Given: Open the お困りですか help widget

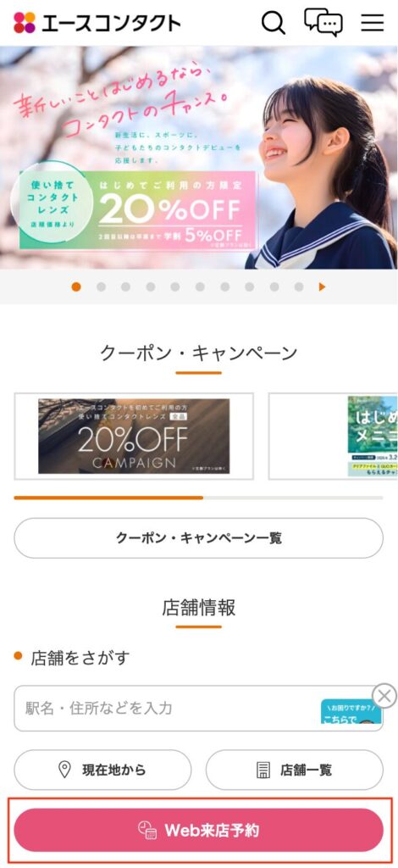Looking at the screenshot, I should (351, 711).
